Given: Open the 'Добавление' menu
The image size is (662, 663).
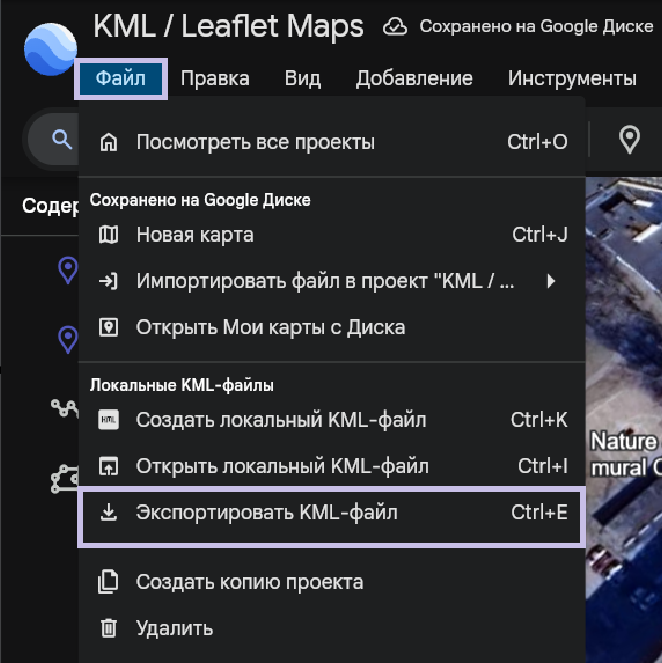Looking at the screenshot, I should point(414,78).
